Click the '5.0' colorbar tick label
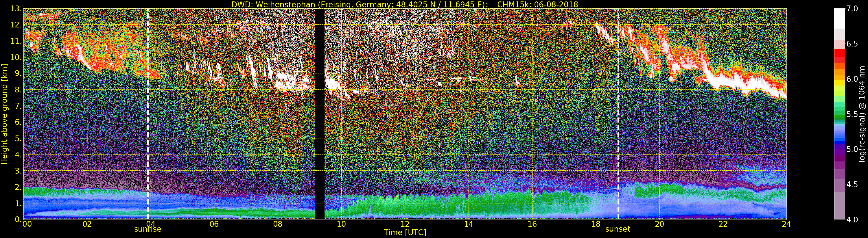Image resolution: width=868 pixels, height=238 pixels. 852,149
